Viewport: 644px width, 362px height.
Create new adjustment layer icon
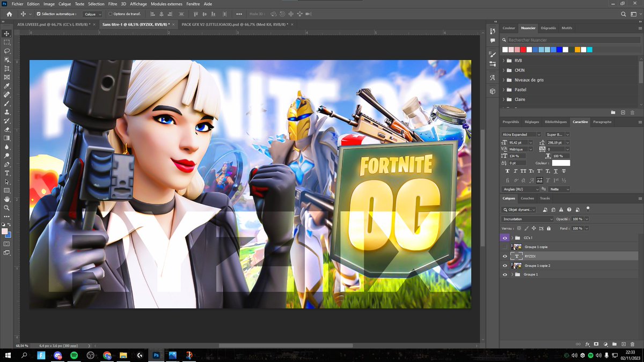click(x=605, y=344)
